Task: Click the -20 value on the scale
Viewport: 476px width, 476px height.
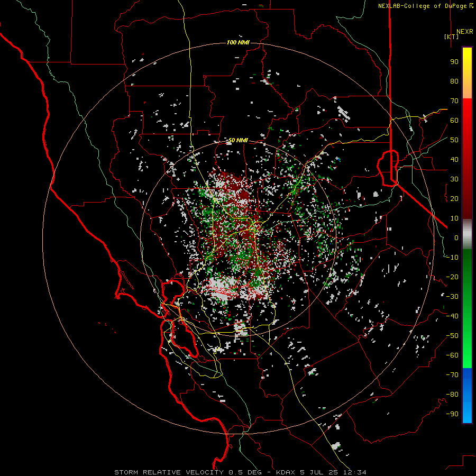Action: pyautogui.click(x=452, y=277)
